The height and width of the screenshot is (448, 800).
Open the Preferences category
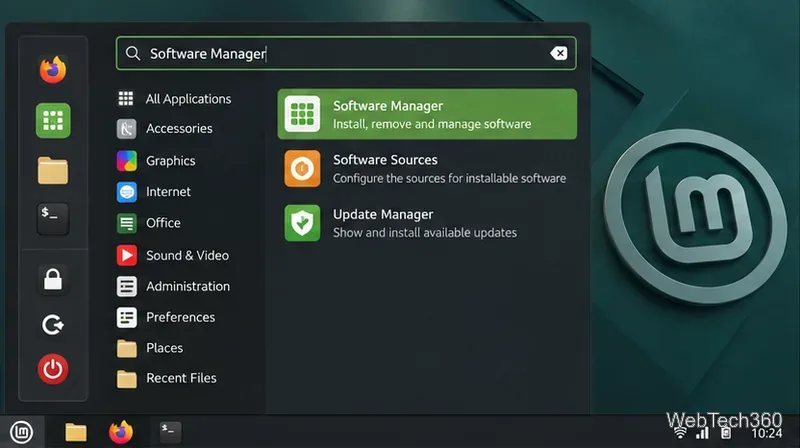point(166,317)
